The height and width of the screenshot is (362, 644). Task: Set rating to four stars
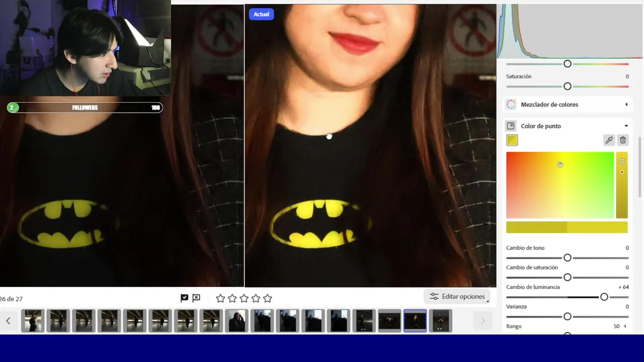(256, 298)
